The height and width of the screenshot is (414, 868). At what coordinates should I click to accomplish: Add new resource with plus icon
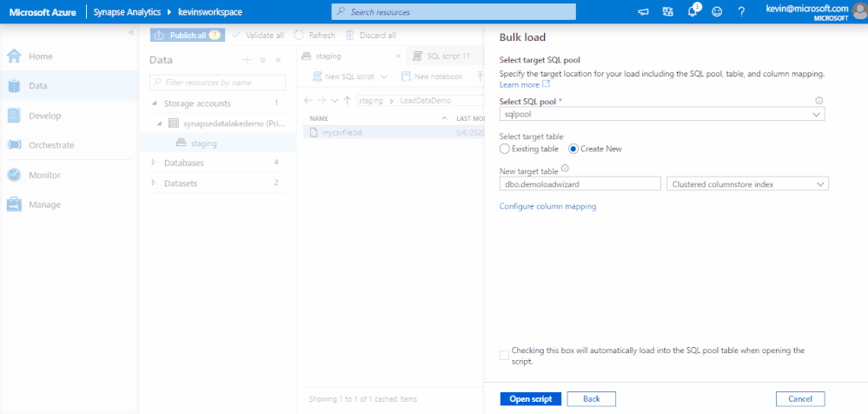click(248, 60)
